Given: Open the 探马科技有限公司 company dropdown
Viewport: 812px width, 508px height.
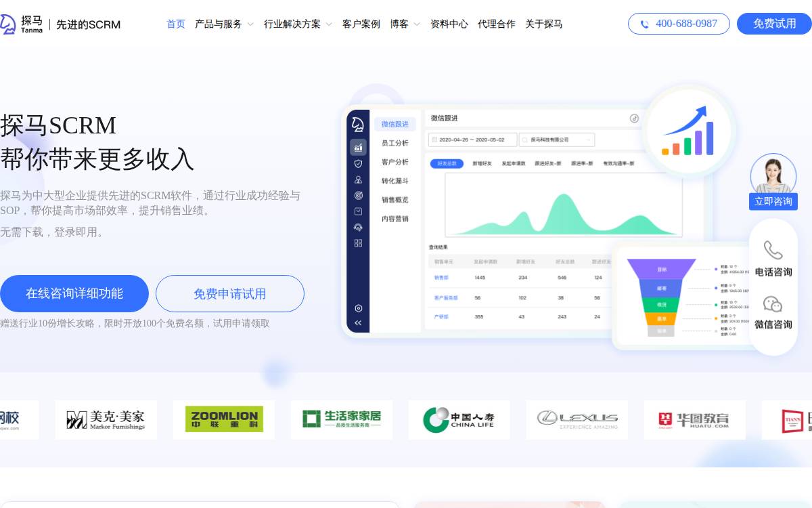Looking at the screenshot, I should pos(557,140).
